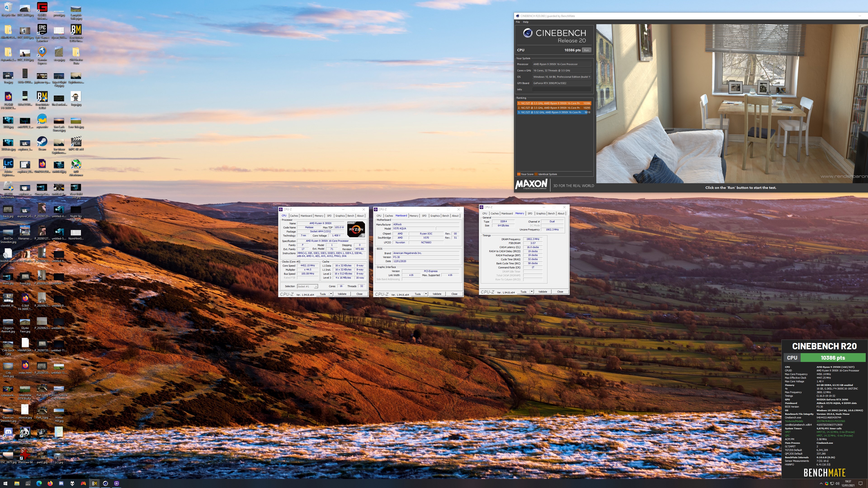Image resolution: width=868 pixels, height=488 pixels.
Task: Open the MSI Afterburner desktop shortcut
Action: [x=76, y=167]
